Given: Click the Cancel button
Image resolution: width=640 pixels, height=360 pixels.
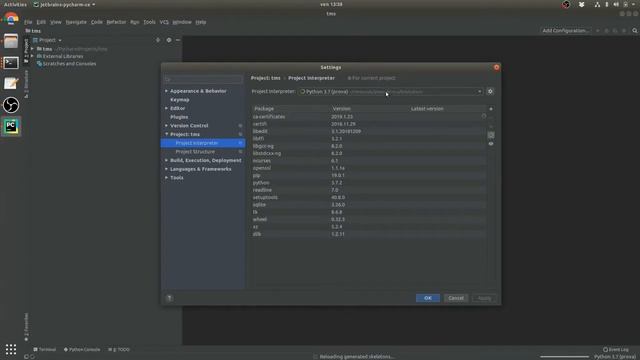Looking at the screenshot, I should pyautogui.click(x=456, y=298).
